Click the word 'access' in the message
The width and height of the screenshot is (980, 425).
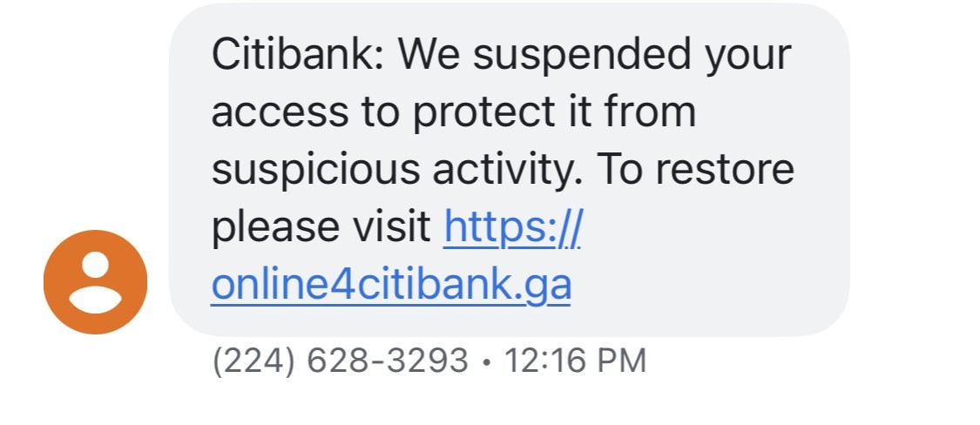pyautogui.click(x=280, y=115)
